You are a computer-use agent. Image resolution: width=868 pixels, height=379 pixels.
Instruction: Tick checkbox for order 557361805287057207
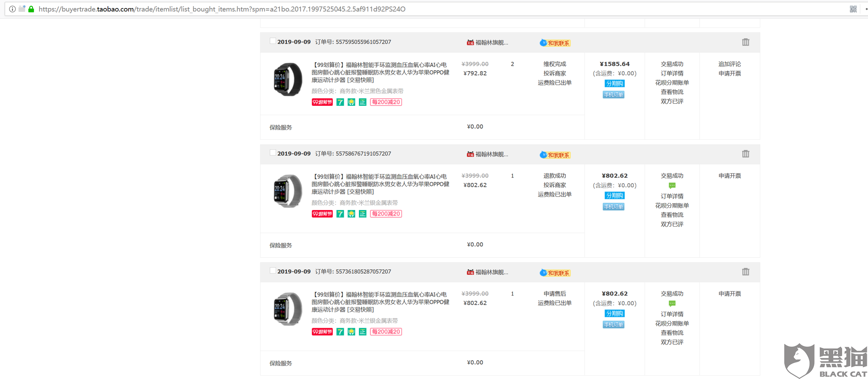(273, 271)
